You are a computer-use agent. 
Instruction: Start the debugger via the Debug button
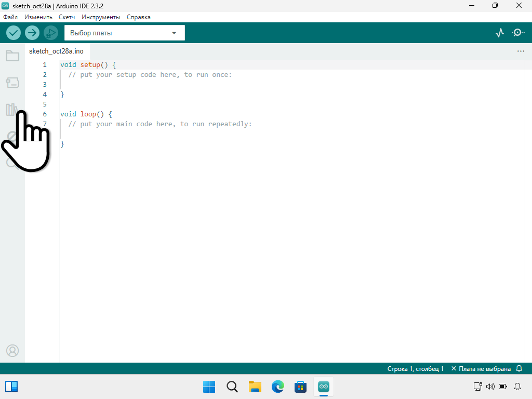coord(51,33)
